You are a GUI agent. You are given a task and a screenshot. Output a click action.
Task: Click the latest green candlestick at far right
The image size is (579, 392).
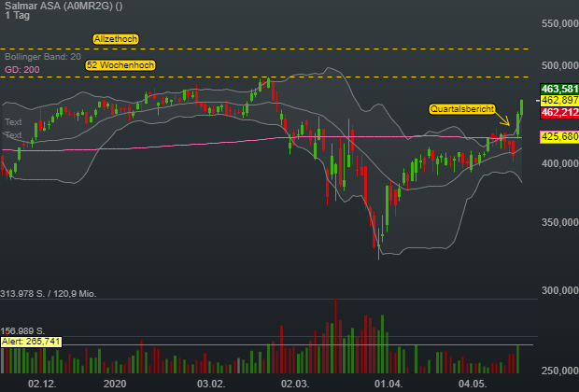click(x=521, y=107)
